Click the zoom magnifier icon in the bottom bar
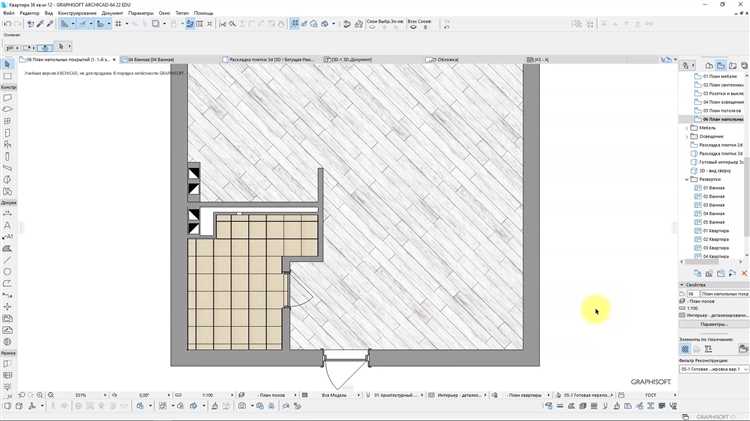 coord(51,396)
